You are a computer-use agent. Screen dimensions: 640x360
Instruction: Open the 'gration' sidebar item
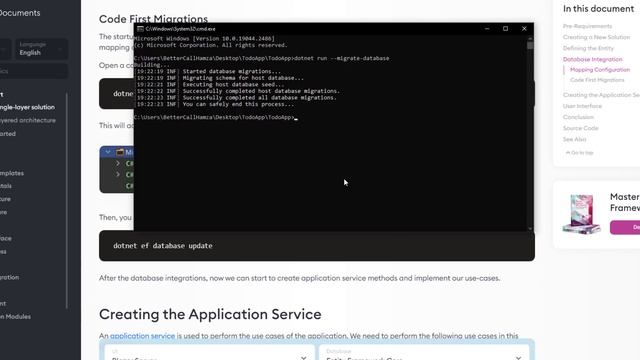pyautogui.click(x=9, y=277)
